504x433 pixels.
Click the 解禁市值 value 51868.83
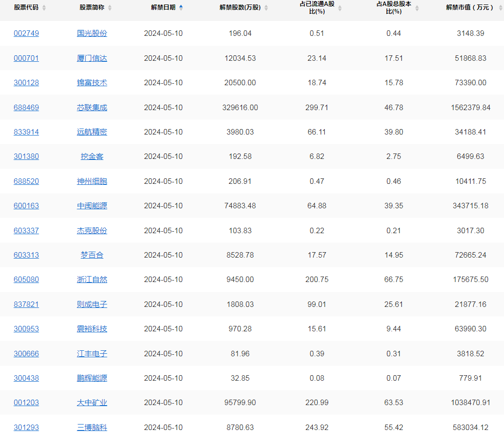point(471,58)
